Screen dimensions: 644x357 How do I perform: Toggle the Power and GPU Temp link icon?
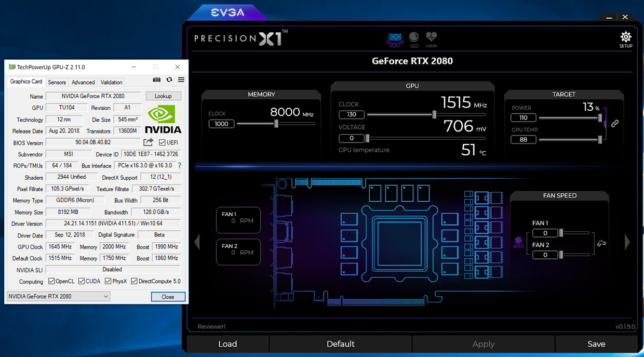[615, 123]
